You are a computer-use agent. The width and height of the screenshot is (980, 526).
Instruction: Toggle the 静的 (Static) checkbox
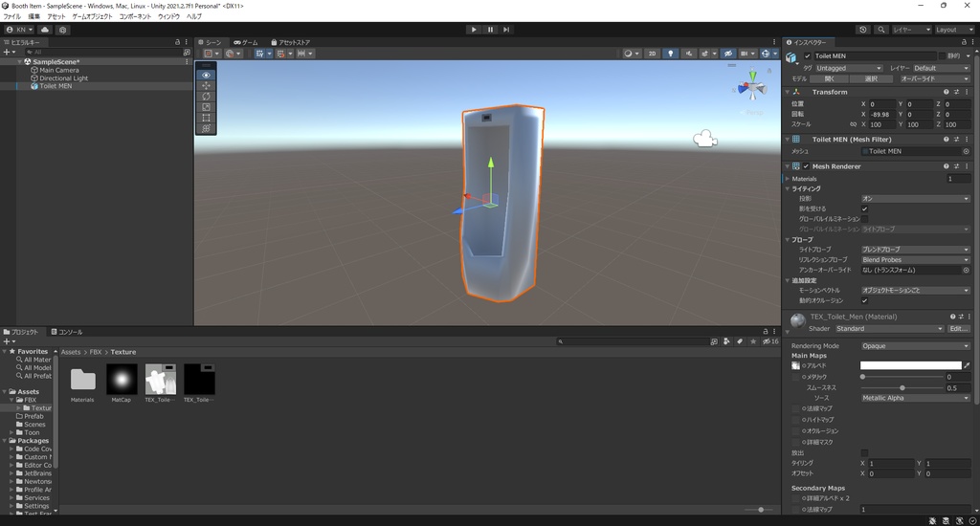(942, 56)
